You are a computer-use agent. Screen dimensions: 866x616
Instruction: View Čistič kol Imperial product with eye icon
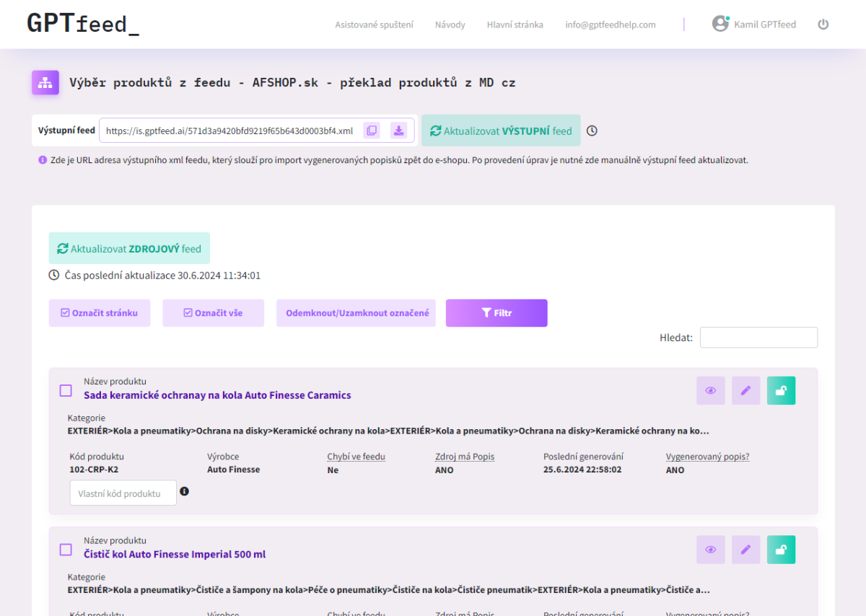click(711, 550)
